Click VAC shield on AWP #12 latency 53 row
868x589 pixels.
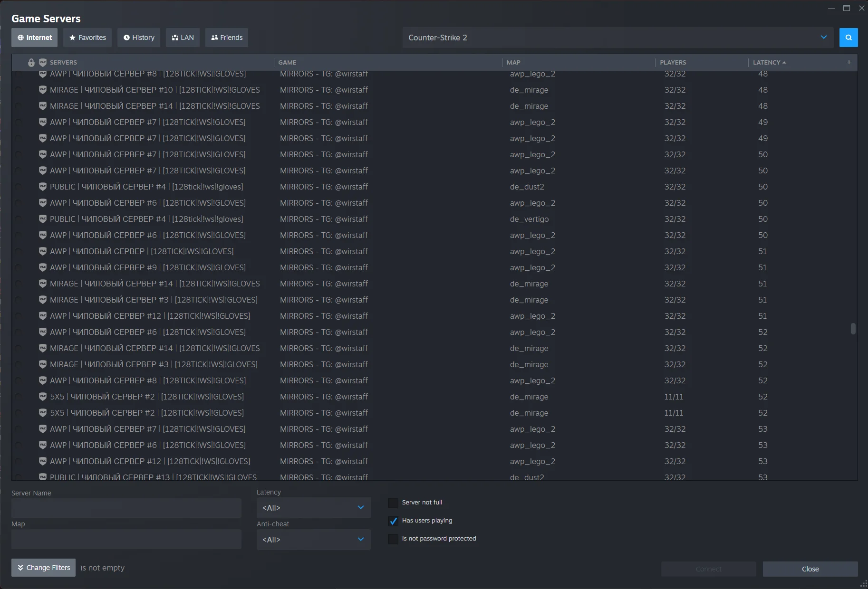[43, 461]
